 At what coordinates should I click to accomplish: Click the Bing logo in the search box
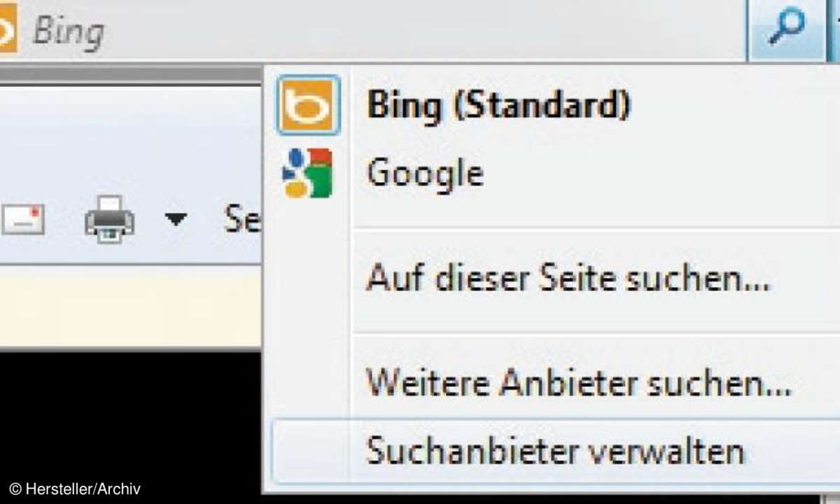(x=7, y=29)
